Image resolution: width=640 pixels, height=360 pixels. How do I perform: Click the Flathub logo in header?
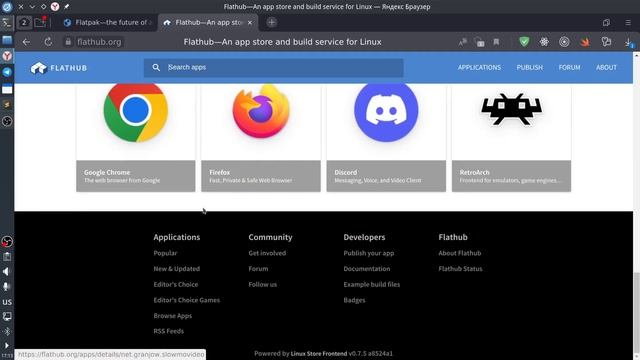pyautogui.click(x=59, y=68)
